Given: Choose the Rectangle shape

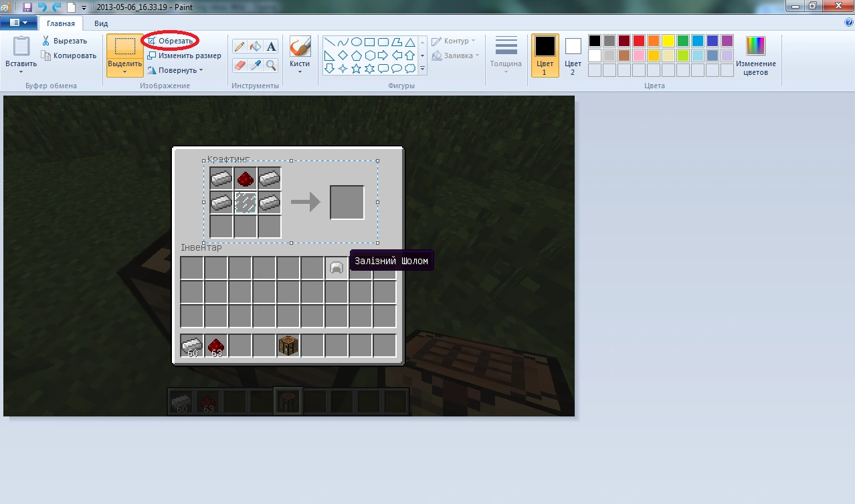Looking at the screenshot, I should pos(370,41).
